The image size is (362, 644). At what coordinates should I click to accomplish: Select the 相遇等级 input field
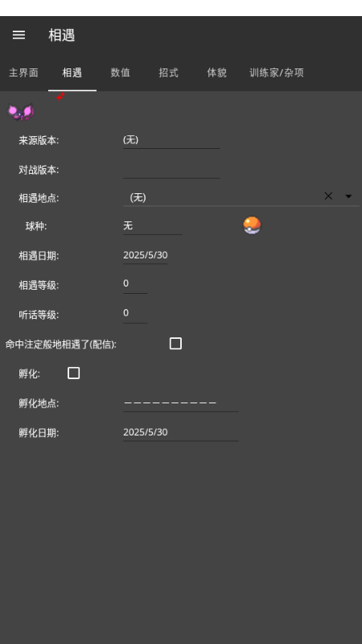(135, 285)
